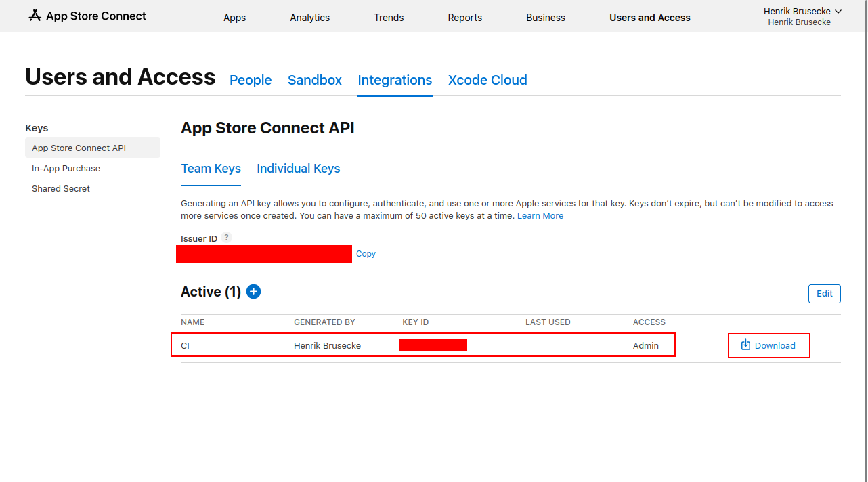Click the Issuer ID label

199,238
